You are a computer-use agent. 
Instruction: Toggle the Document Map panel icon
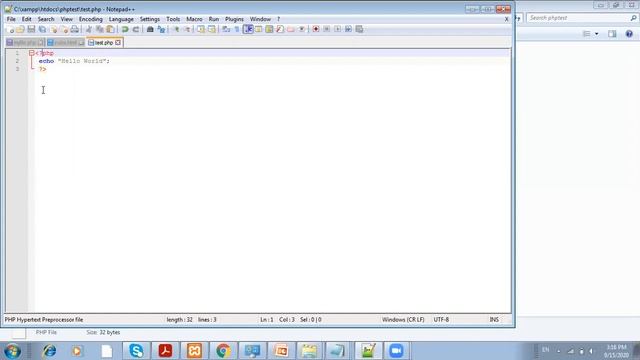pos(269,29)
